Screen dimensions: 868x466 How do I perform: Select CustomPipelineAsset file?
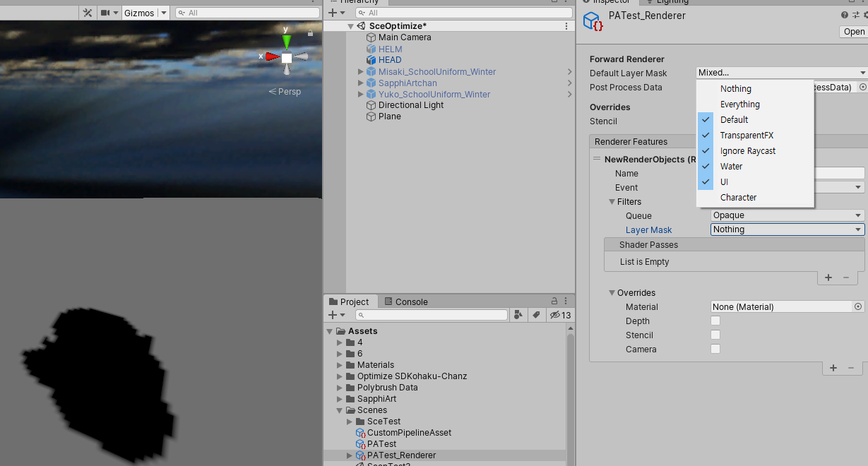[x=408, y=433]
